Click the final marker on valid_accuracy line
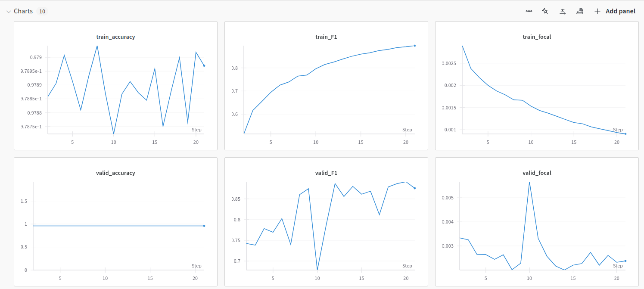This screenshot has height=289, width=644. (204, 225)
